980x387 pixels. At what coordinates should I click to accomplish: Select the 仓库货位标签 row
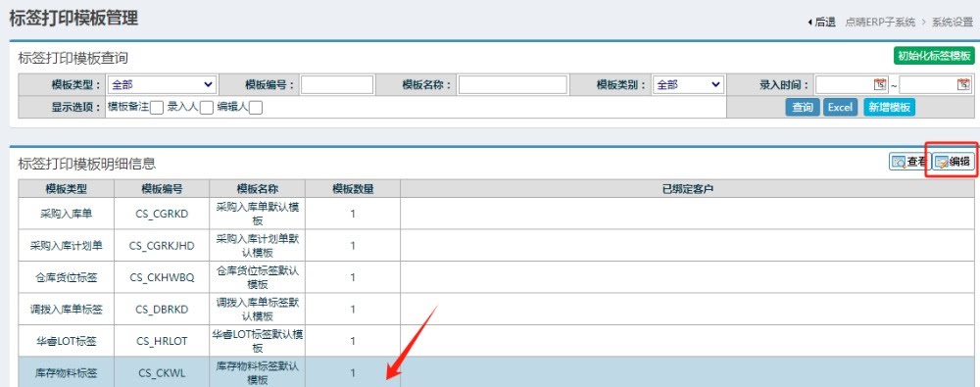point(496,277)
